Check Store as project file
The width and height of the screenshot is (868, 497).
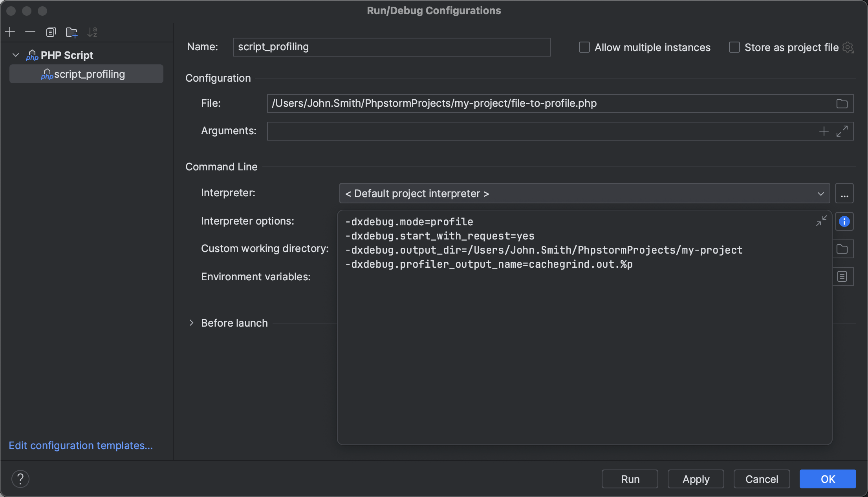click(734, 47)
